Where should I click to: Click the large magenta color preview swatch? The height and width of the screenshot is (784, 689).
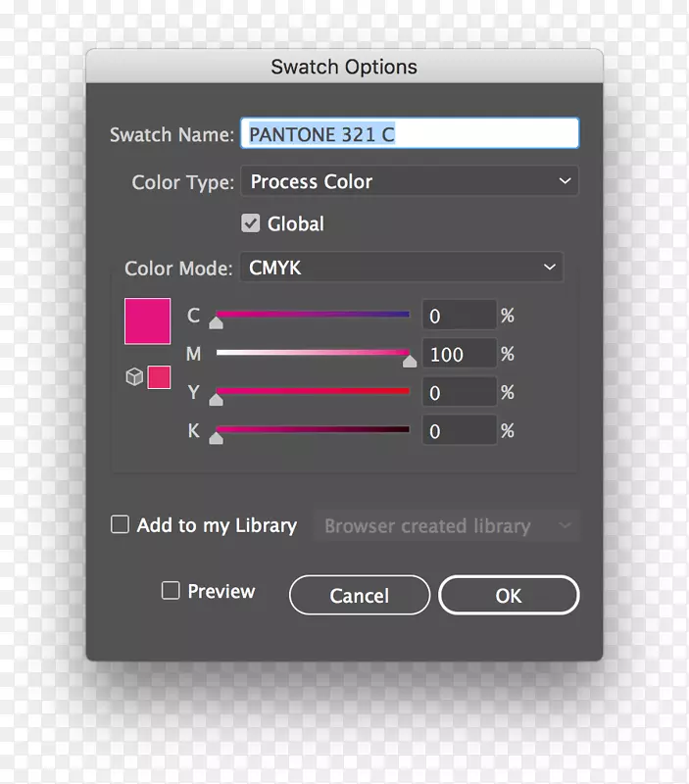[148, 321]
